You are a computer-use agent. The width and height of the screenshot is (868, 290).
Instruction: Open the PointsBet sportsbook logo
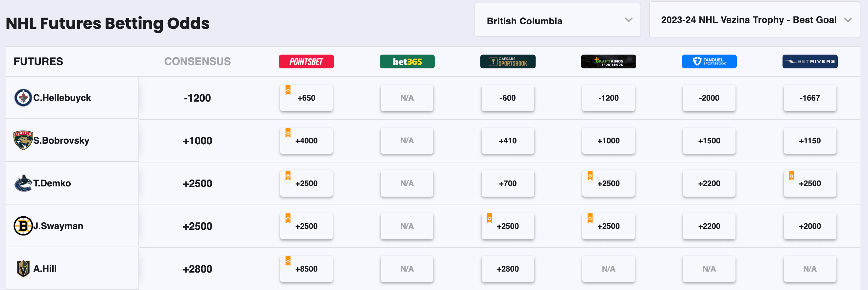point(306,61)
